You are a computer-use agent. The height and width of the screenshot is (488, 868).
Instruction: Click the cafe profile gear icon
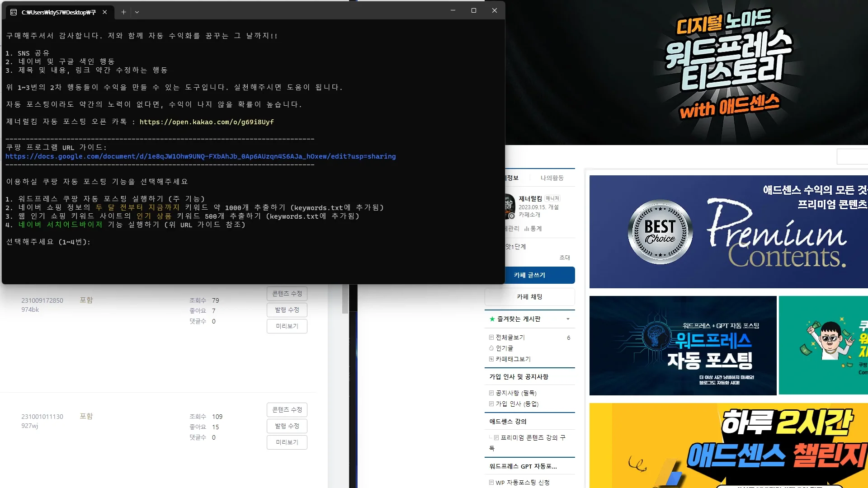(512, 216)
